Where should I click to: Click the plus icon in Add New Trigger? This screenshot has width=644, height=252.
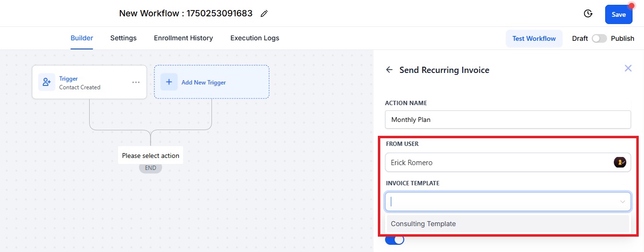point(169,82)
